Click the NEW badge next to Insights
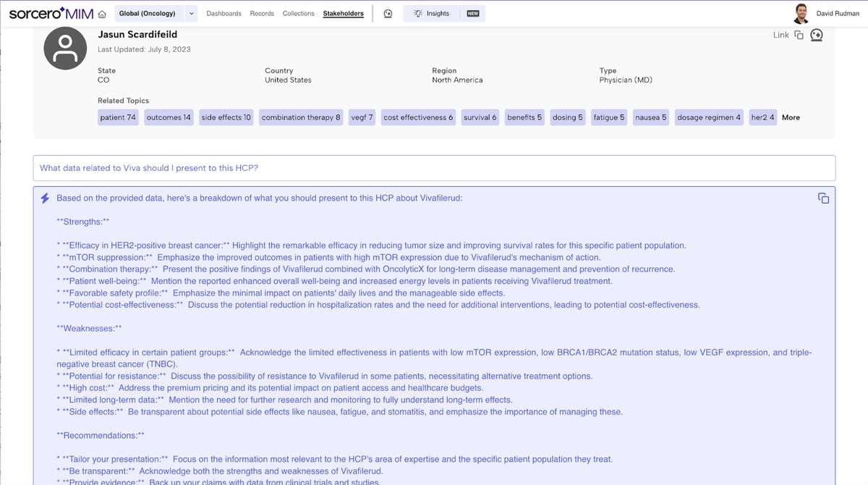This screenshot has width=868, height=485. 473,14
